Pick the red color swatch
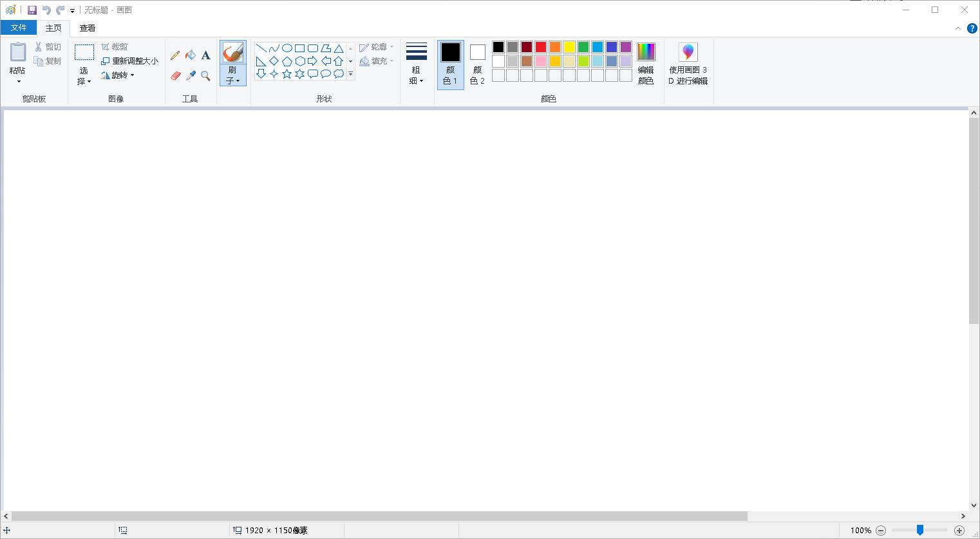 [x=541, y=47]
